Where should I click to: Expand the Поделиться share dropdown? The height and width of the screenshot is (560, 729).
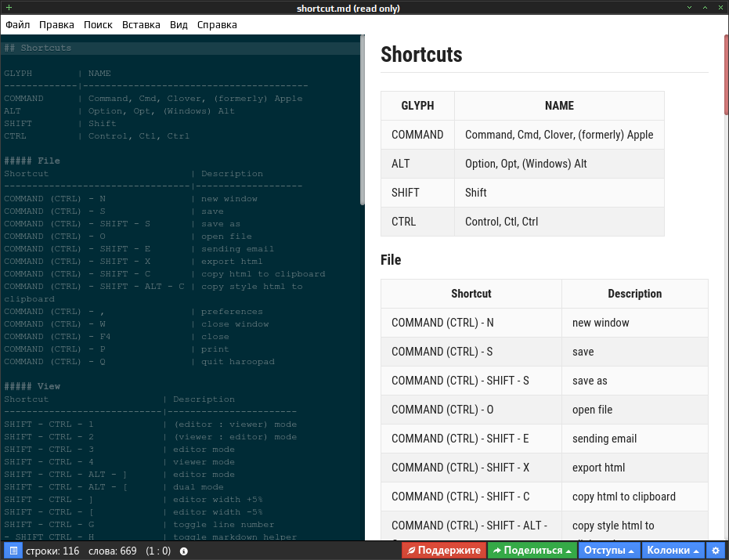[x=532, y=551]
